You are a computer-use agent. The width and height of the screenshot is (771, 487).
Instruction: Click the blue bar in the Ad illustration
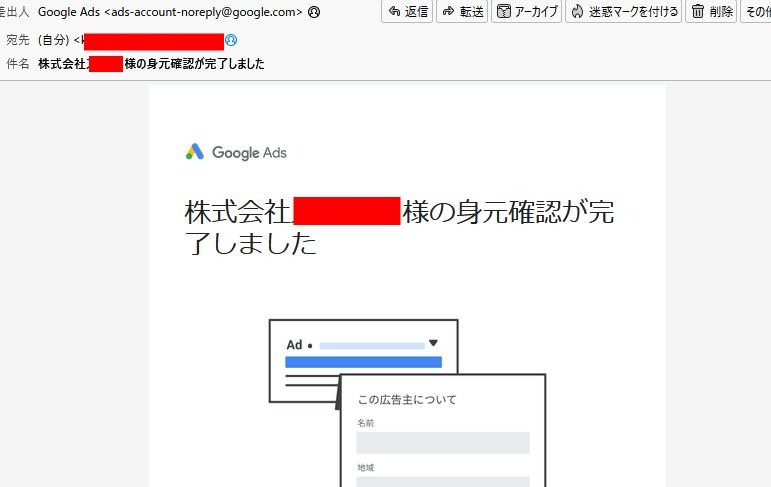click(363, 362)
